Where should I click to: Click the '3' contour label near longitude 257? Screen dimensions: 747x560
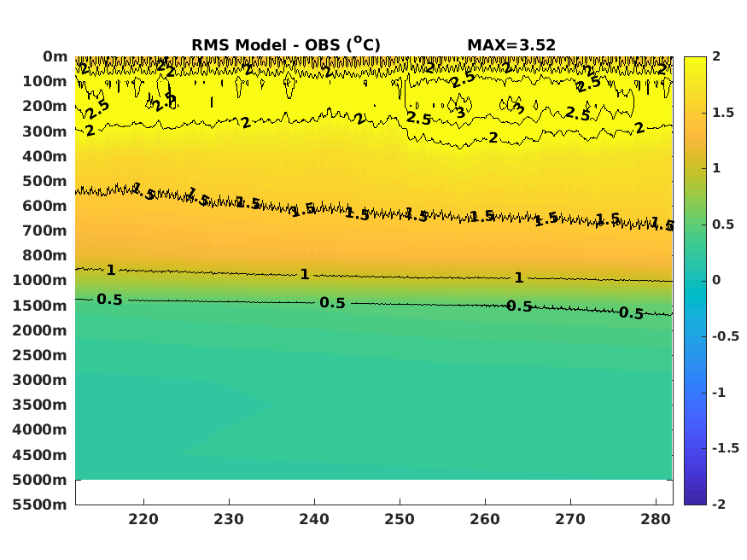[x=460, y=113]
